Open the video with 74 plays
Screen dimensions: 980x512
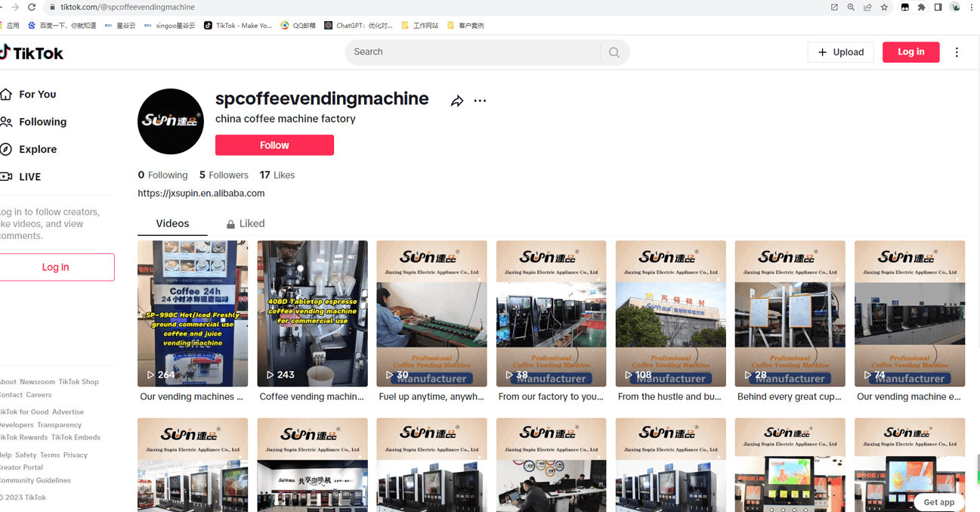pos(910,314)
